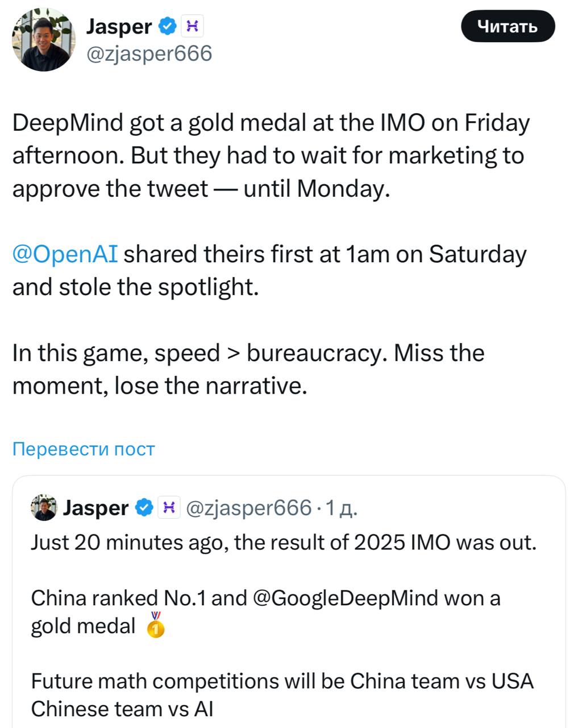The width and height of the screenshot is (578, 728).
Task: Open the Jasper display name at top
Action: 119,26
